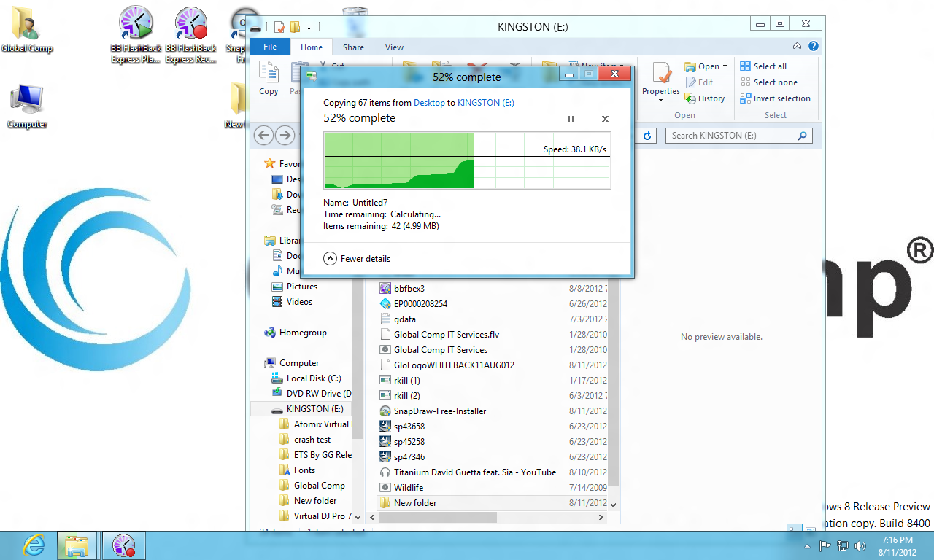
Task: Cancel the copy with the small X
Action: click(x=605, y=119)
